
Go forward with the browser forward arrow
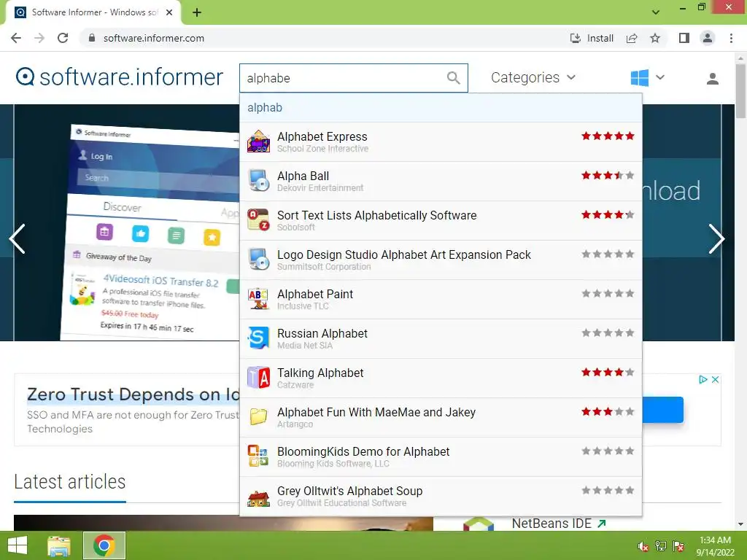coord(39,38)
